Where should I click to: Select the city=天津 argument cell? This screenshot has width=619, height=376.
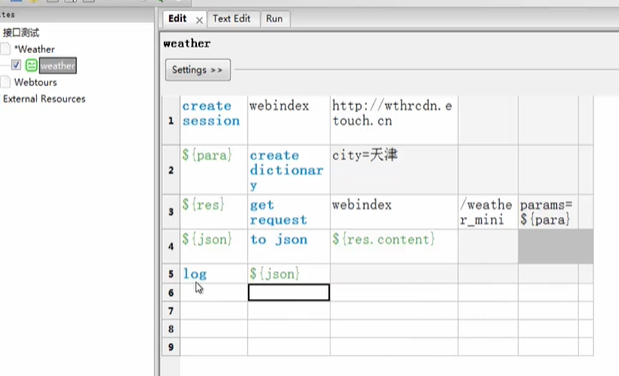[x=394, y=170]
